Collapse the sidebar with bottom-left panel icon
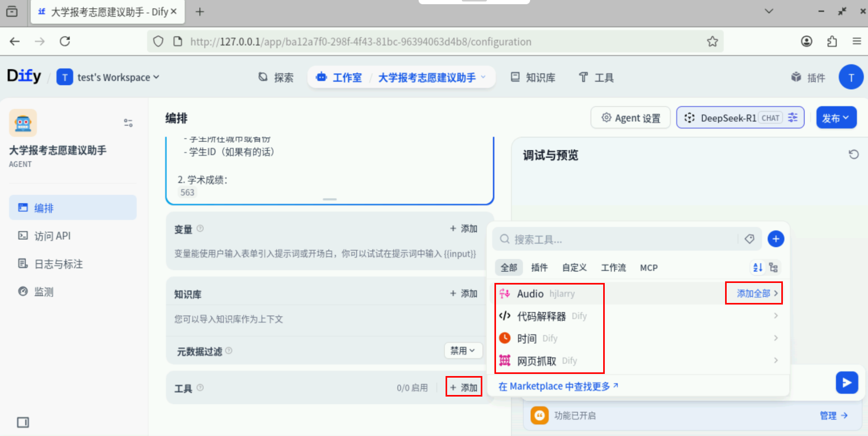Image resolution: width=868 pixels, height=436 pixels. pyautogui.click(x=23, y=422)
